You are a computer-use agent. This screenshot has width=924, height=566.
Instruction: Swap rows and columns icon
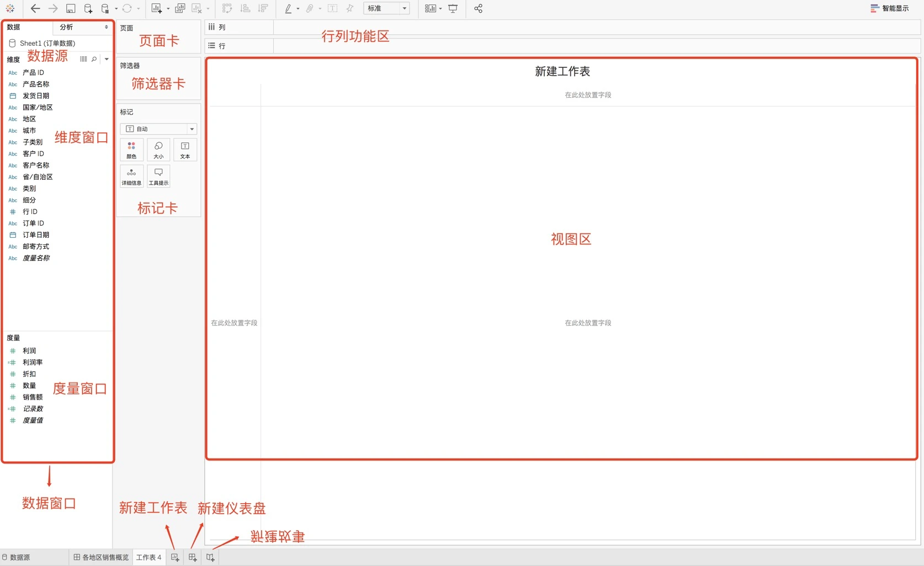[227, 8]
